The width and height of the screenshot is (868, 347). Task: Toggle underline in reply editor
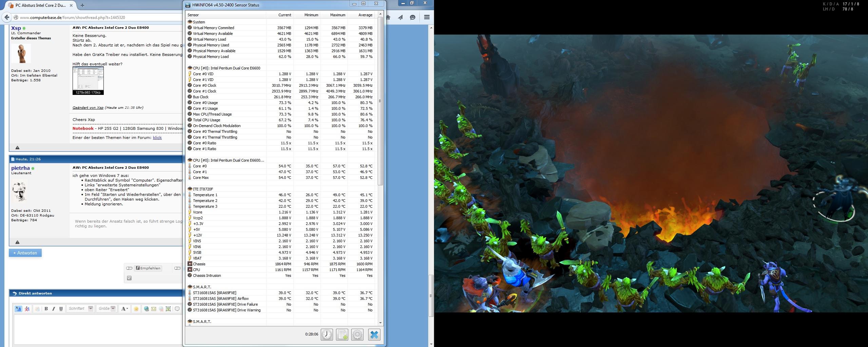[61, 309]
